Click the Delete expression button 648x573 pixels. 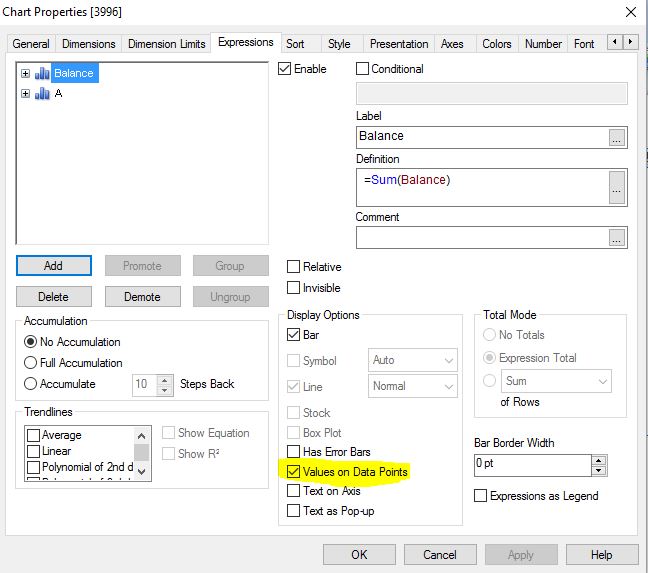(x=54, y=297)
